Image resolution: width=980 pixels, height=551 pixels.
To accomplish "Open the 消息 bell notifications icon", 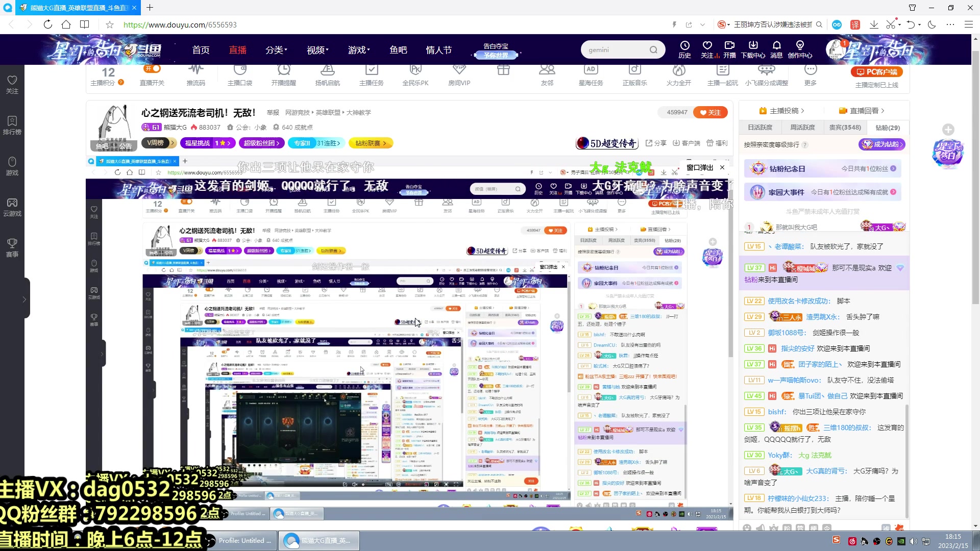I will [776, 49].
